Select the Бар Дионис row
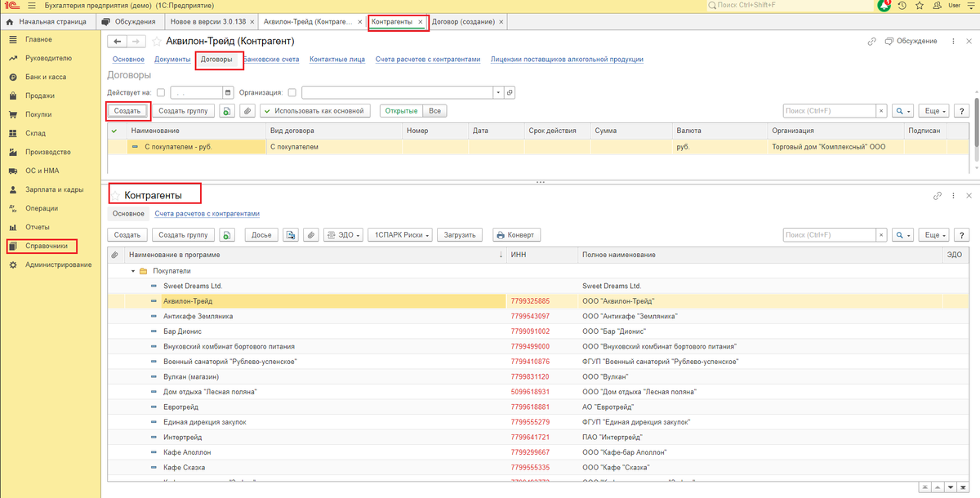This screenshot has width=980, height=498. click(x=538, y=331)
